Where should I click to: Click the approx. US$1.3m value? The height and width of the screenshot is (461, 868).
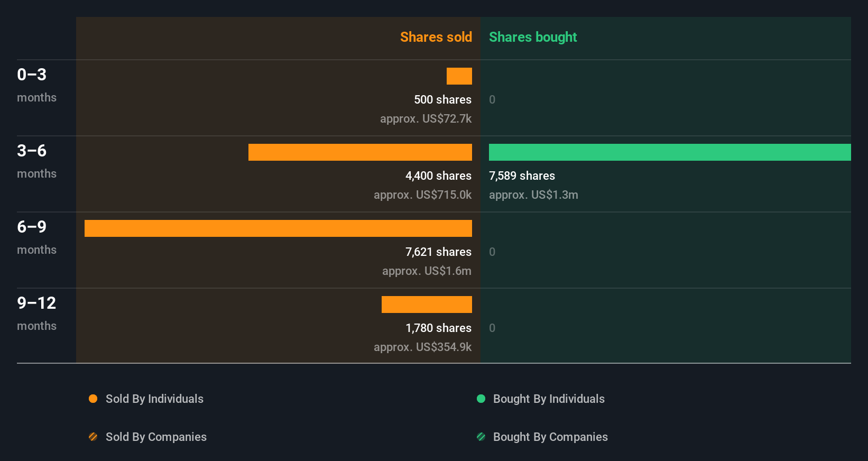(x=533, y=195)
